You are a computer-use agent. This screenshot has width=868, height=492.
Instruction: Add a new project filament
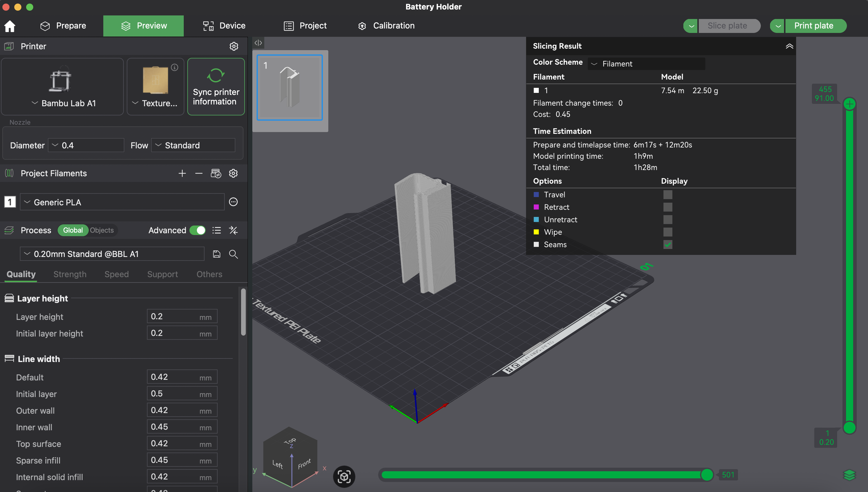coord(182,173)
